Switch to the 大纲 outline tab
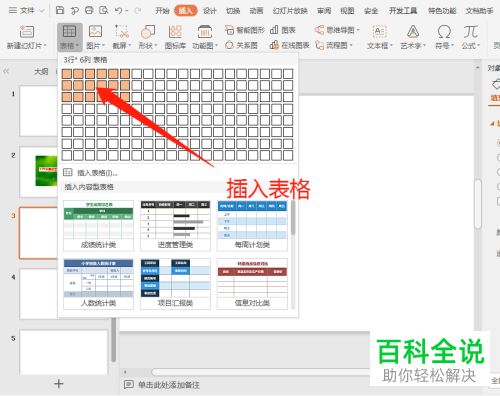 click(x=41, y=71)
